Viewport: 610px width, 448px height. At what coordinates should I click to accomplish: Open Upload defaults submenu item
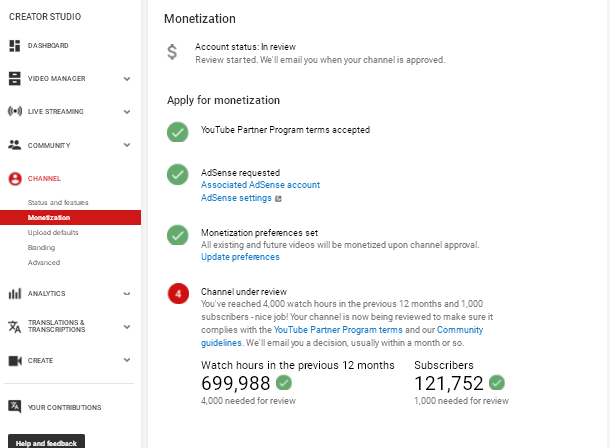[x=53, y=233]
